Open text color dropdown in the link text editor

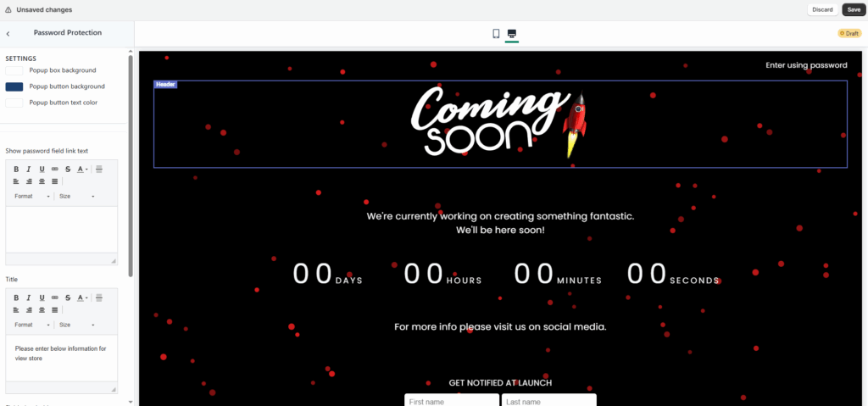[x=83, y=170]
